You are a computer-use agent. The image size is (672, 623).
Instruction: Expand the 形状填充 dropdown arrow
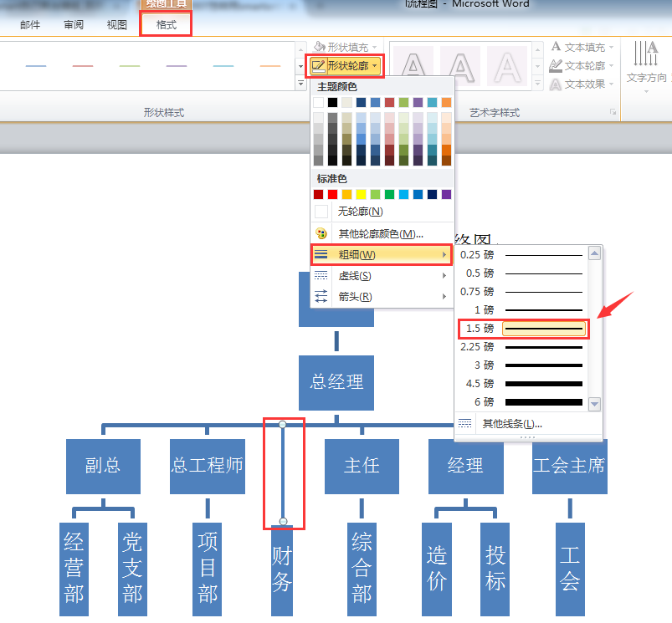pos(375,47)
